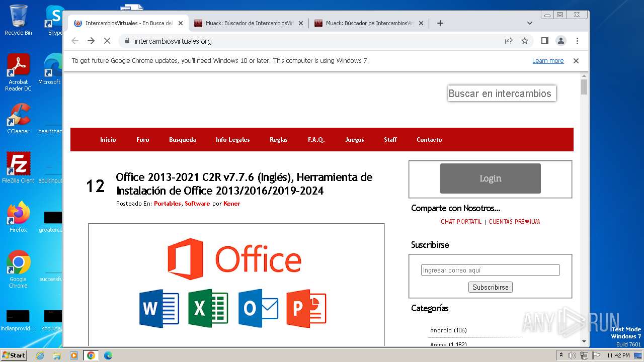Launch Firefox from the desktop

coord(18,217)
